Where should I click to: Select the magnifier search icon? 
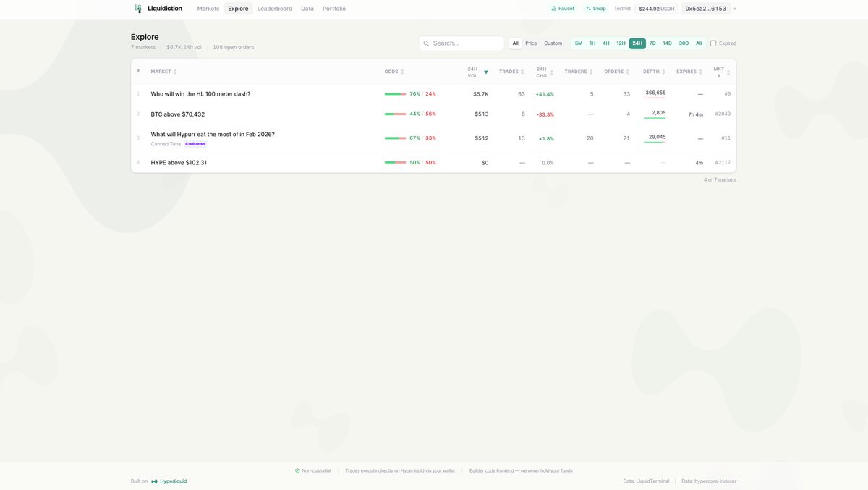tap(426, 43)
